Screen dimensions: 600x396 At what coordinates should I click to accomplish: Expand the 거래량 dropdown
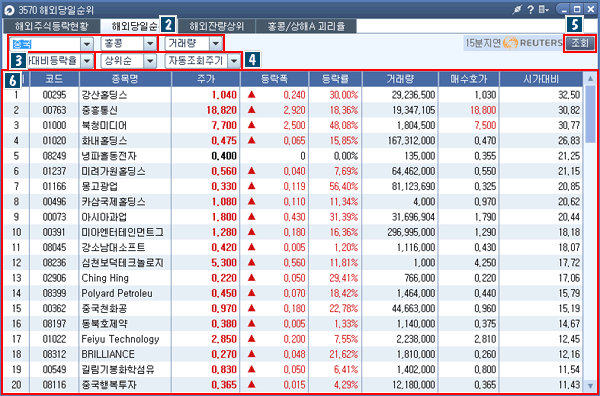215,44
